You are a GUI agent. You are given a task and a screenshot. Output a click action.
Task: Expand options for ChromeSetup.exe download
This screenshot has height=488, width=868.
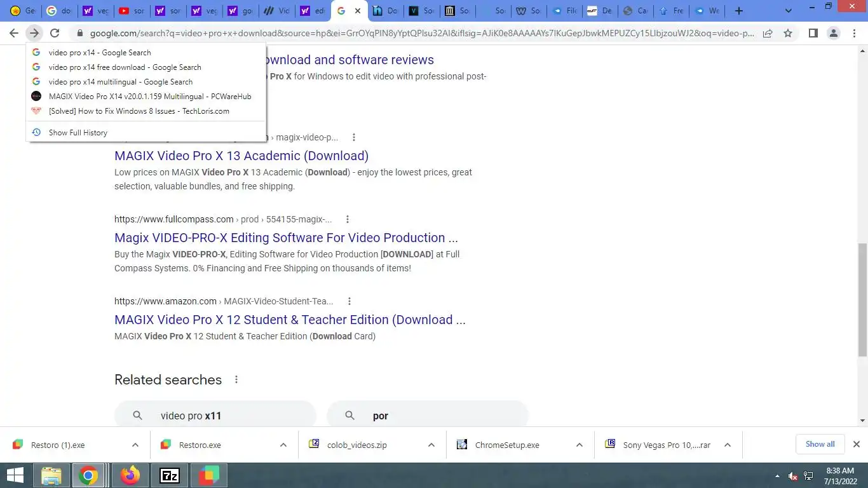[x=580, y=445]
